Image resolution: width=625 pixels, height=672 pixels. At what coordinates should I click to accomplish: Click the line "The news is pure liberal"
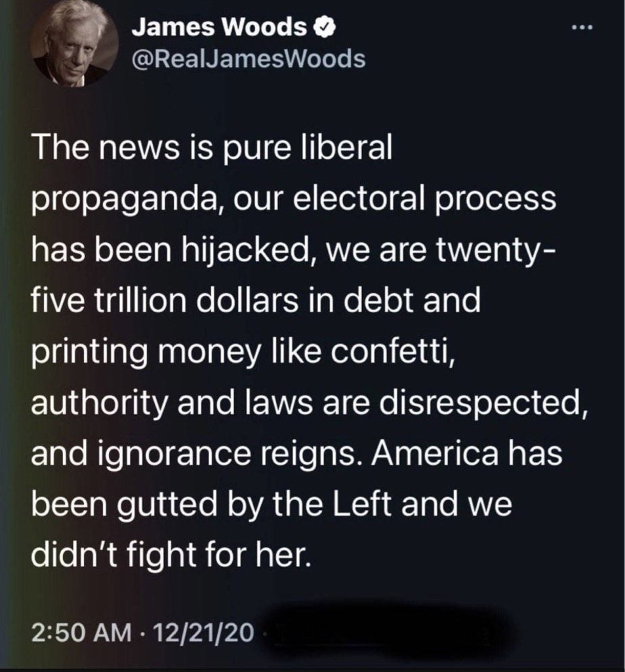(x=212, y=148)
